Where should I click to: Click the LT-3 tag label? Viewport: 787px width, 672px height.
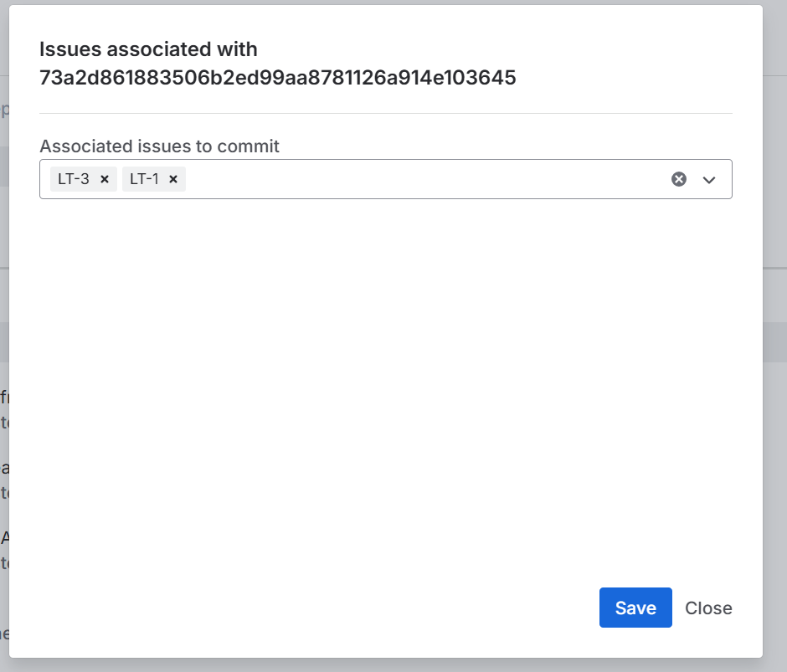tap(74, 179)
